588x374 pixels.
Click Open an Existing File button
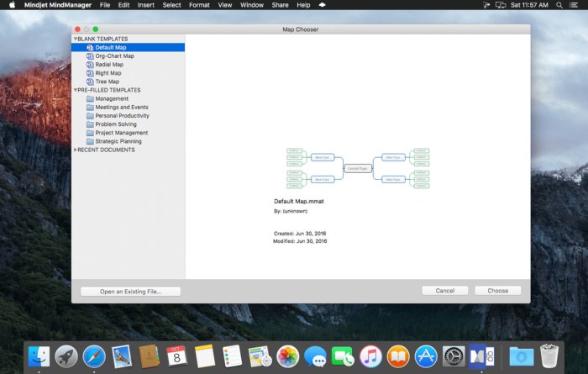[130, 292]
